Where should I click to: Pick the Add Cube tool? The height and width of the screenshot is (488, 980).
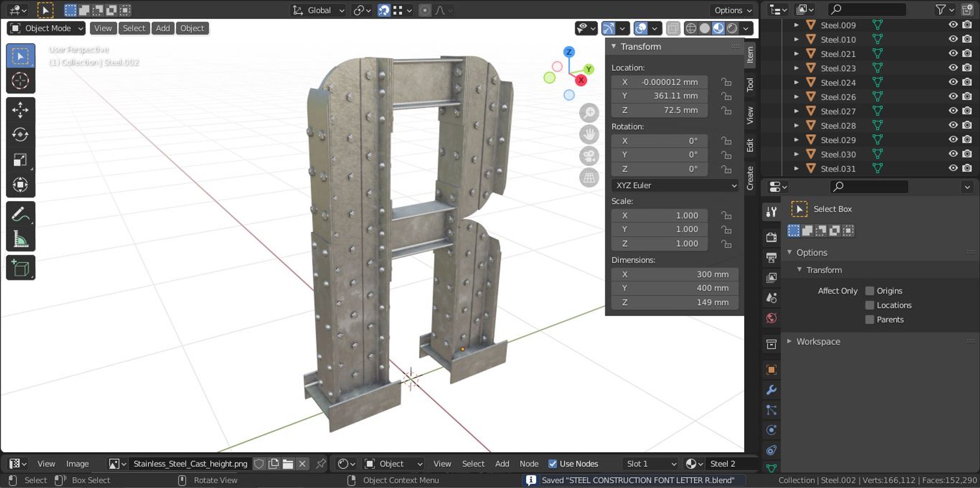[20, 268]
